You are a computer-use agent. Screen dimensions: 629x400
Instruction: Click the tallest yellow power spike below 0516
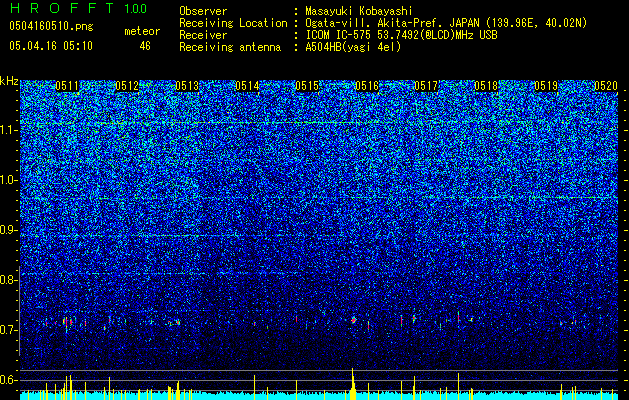353,384
